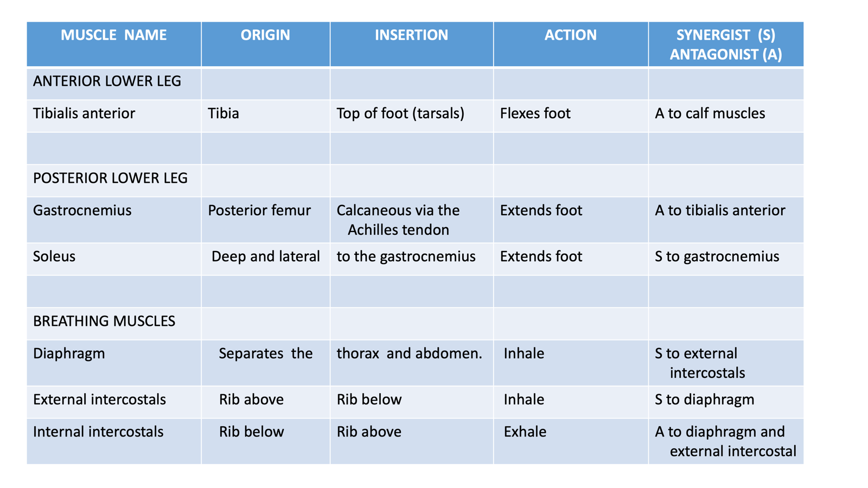Select the Top of foot (tarsals) cell
This screenshot has width=868, height=488.
412,116
